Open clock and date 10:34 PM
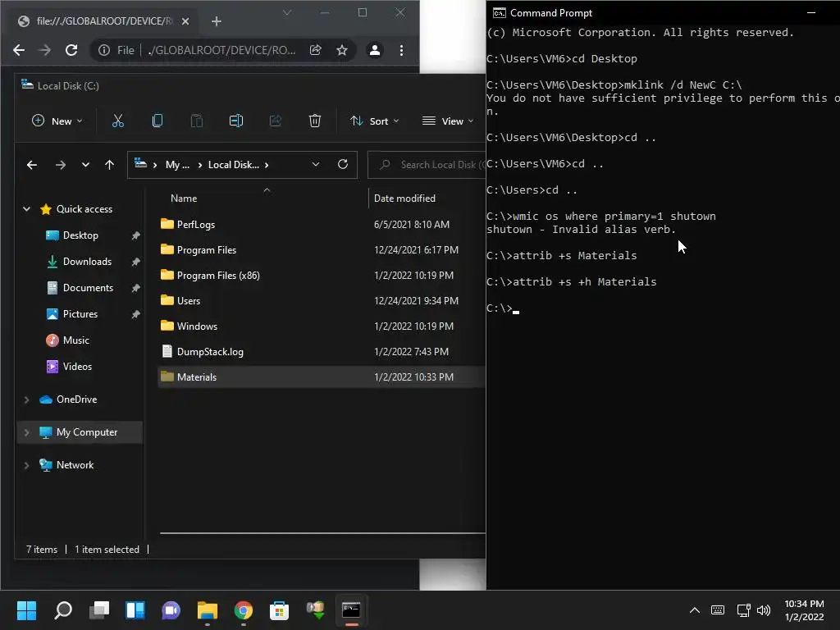The image size is (840, 630). [x=804, y=610]
